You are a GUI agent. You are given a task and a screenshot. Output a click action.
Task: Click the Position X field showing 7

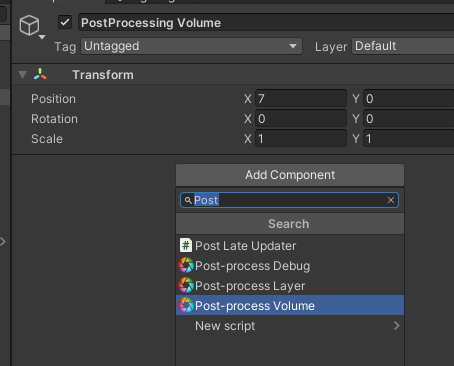(x=301, y=99)
